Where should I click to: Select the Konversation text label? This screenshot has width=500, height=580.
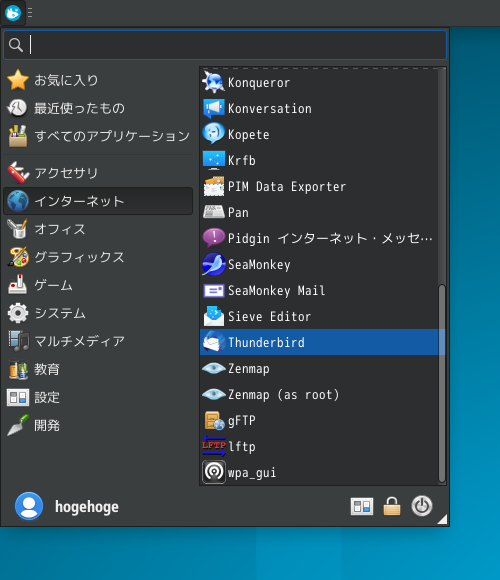click(x=270, y=109)
